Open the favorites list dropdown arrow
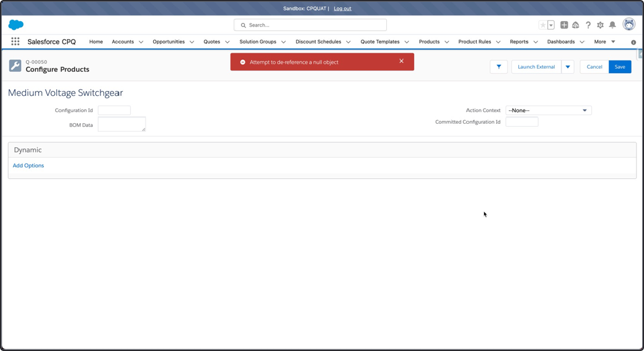644x351 pixels. click(x=551, y=25)
